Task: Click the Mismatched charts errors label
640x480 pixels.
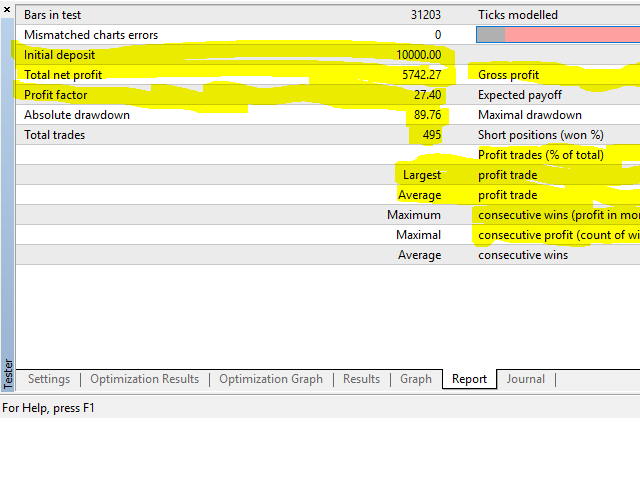Action: [x=91, y=35]
